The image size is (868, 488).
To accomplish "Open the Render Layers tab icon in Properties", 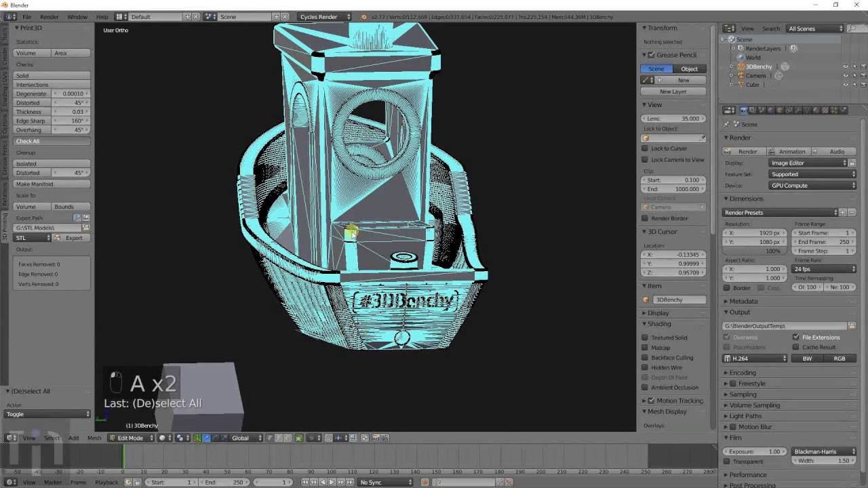I will coord(753,110).
